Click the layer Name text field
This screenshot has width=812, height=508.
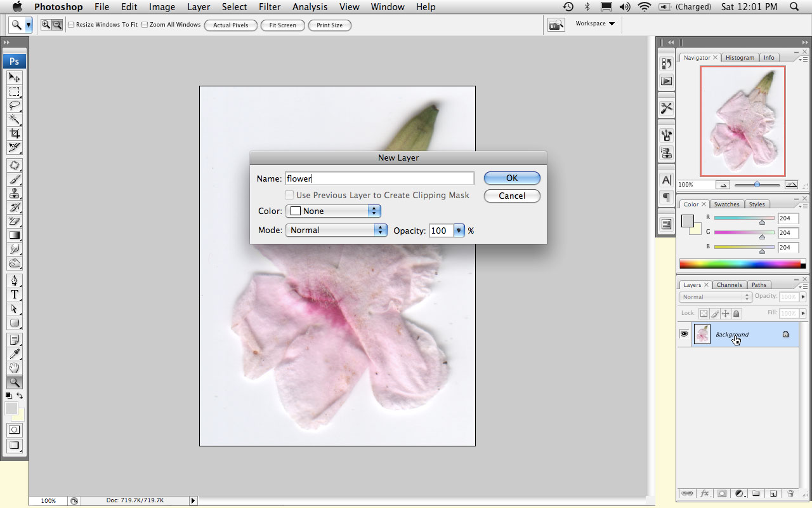point(379,179)
